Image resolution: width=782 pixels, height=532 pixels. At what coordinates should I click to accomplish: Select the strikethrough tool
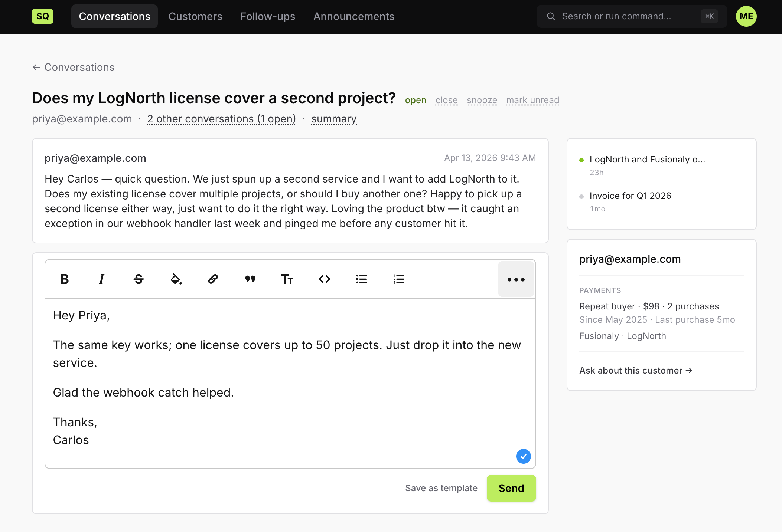click(x=138, y=279)
